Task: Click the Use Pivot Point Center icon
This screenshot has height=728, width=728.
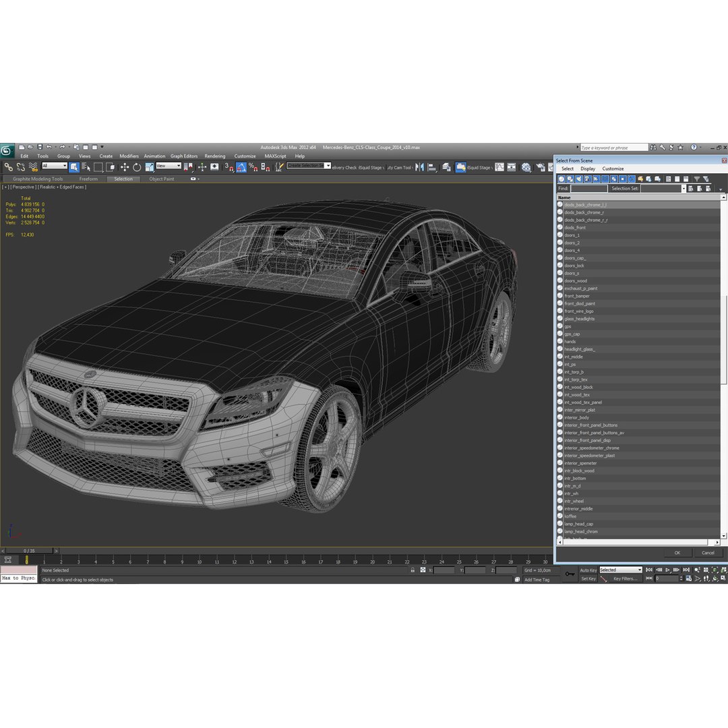Action: (x=188, y=167)
